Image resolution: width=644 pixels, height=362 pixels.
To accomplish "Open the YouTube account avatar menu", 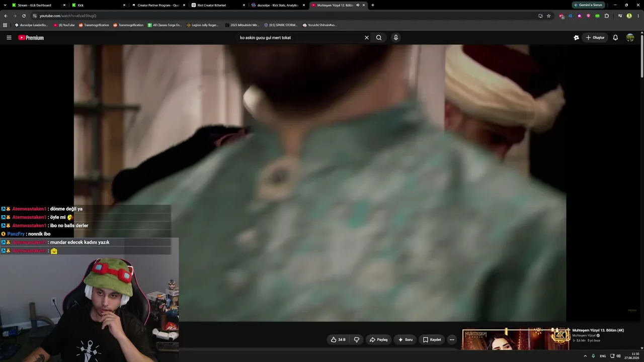I will (x=630, y=38).
